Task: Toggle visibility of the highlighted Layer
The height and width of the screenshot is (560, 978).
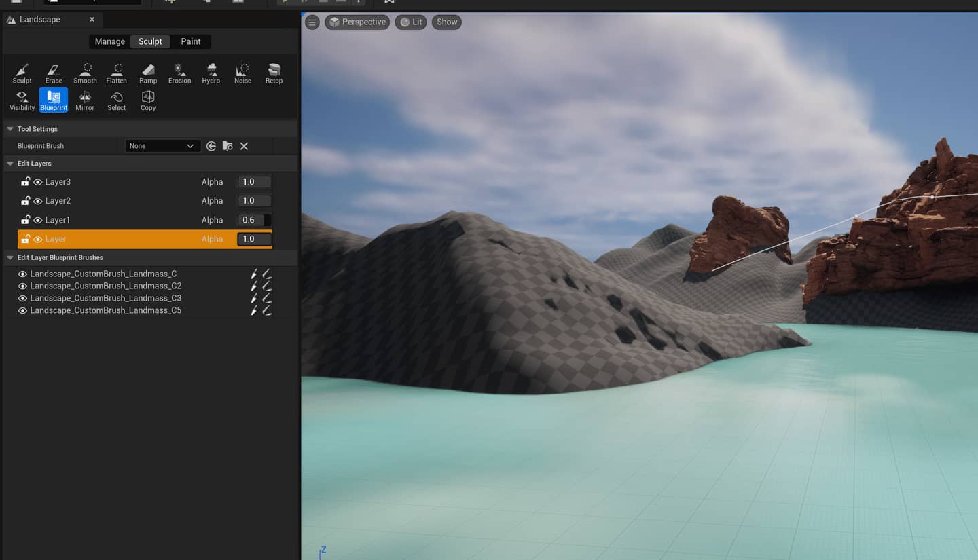Action: coord(38,239)
